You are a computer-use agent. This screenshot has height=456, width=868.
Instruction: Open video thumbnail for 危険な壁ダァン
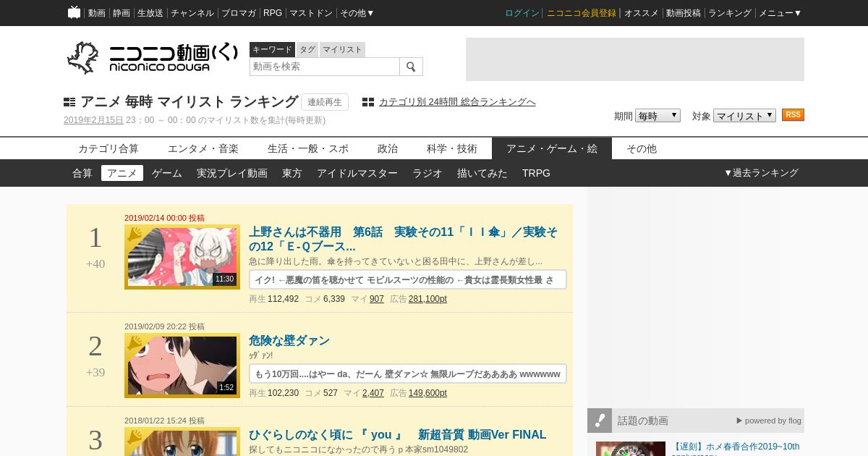(x=182, y=366)
